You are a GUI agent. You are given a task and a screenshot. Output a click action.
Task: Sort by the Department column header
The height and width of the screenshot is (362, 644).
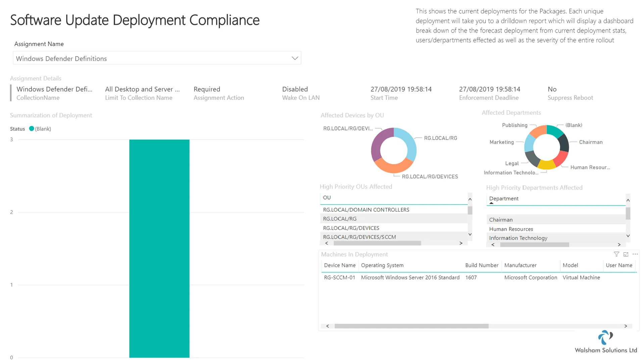503,199
